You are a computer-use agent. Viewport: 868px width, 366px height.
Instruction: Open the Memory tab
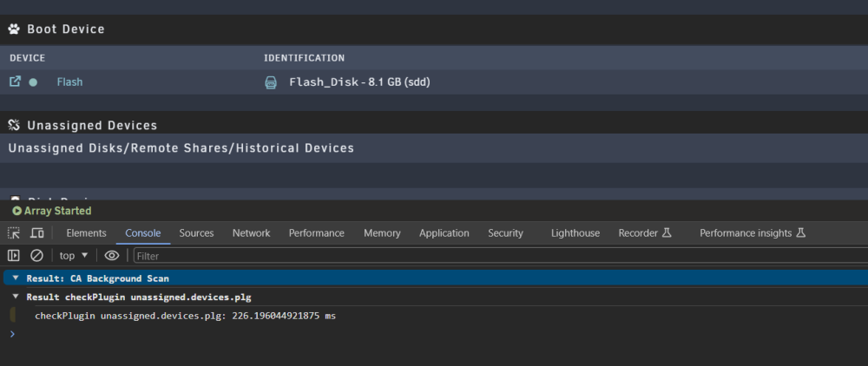pos(382,232)
